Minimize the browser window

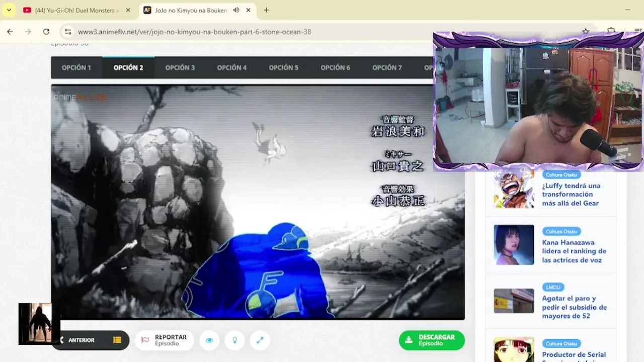click(627, 10)
